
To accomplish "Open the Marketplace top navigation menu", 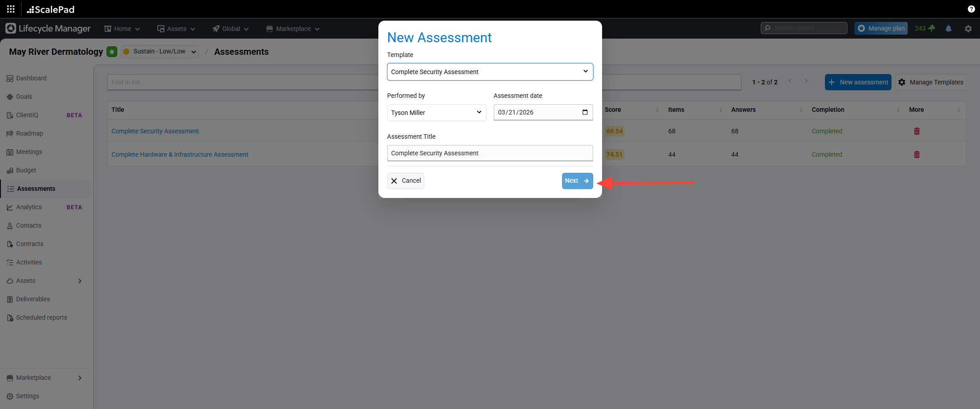I will pos(293,29).
